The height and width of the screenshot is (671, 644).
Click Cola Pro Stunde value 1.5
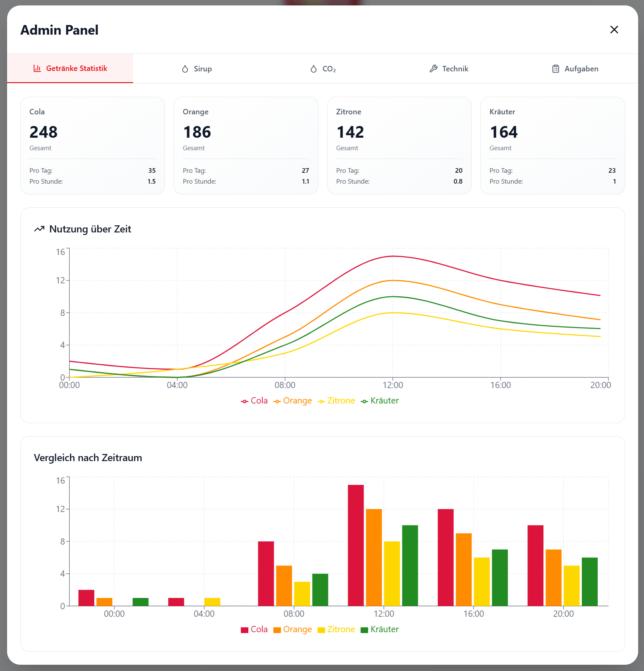152,182
